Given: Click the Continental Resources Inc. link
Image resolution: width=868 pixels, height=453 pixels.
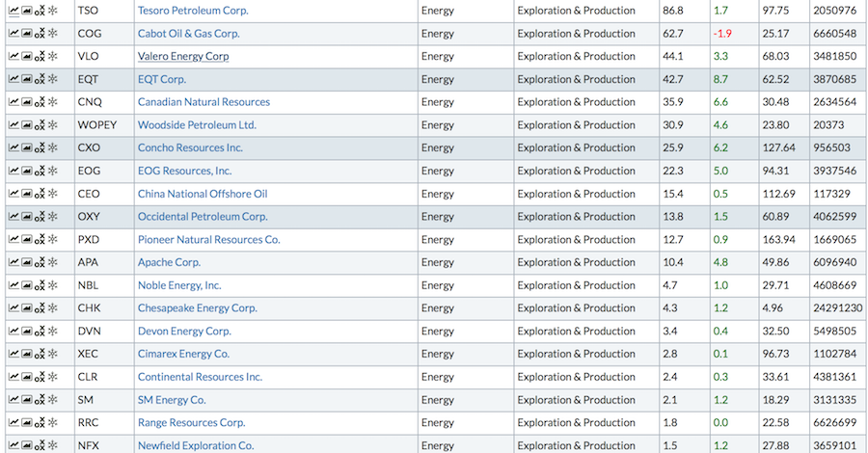Looking at the screenshot, I should click(200, 377).
